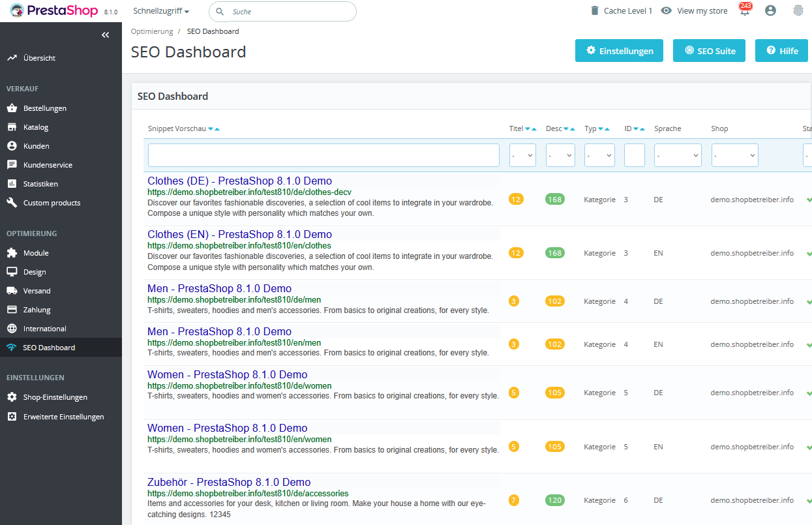Click the magnifier icon in the search bar

(x=220, y=12)
